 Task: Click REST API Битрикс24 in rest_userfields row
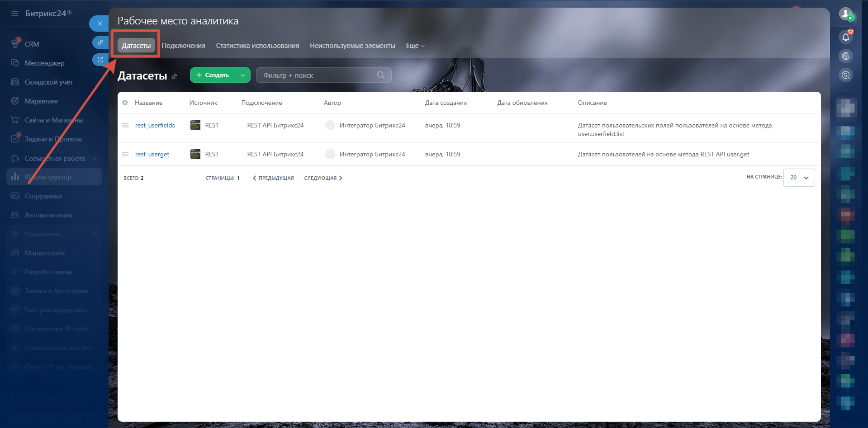coord(275,125)
